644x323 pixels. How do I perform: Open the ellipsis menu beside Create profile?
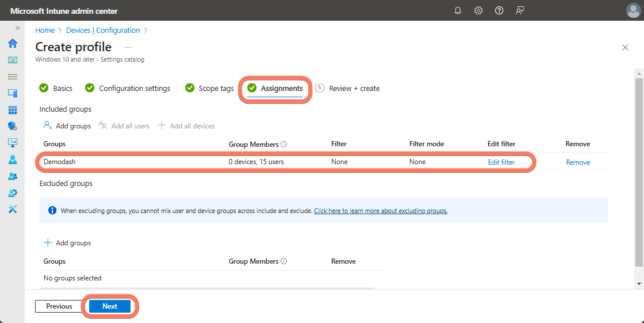[128, 47]
